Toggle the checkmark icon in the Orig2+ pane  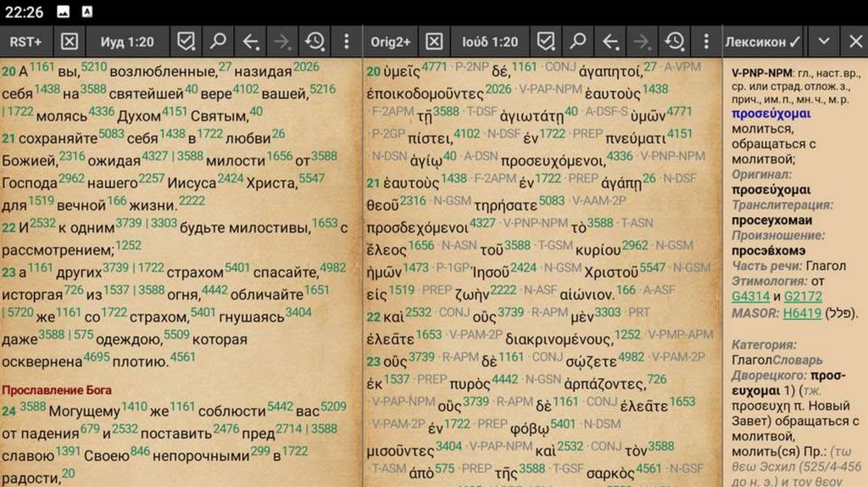[547, 42]
